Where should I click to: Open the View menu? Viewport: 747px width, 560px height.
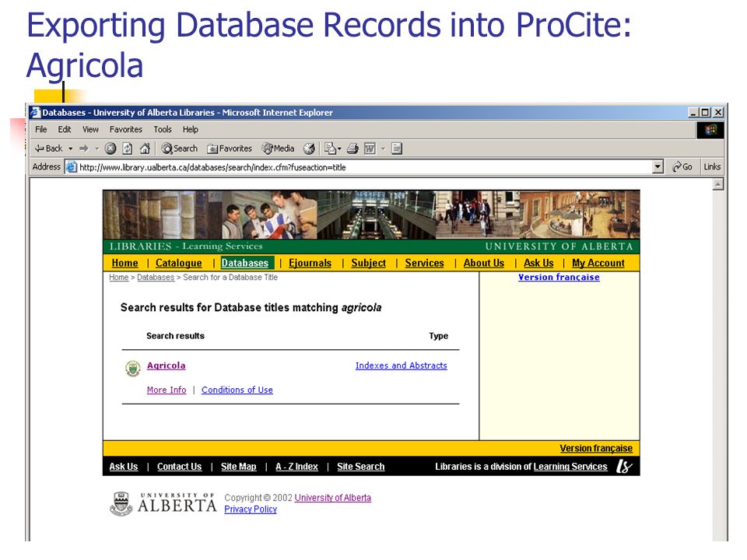(90, 130)
